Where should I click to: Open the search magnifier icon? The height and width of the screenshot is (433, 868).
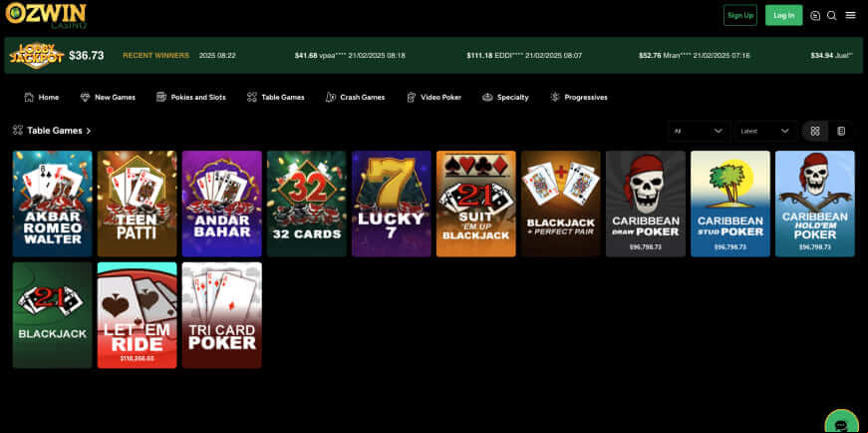(x=831, y=16)
